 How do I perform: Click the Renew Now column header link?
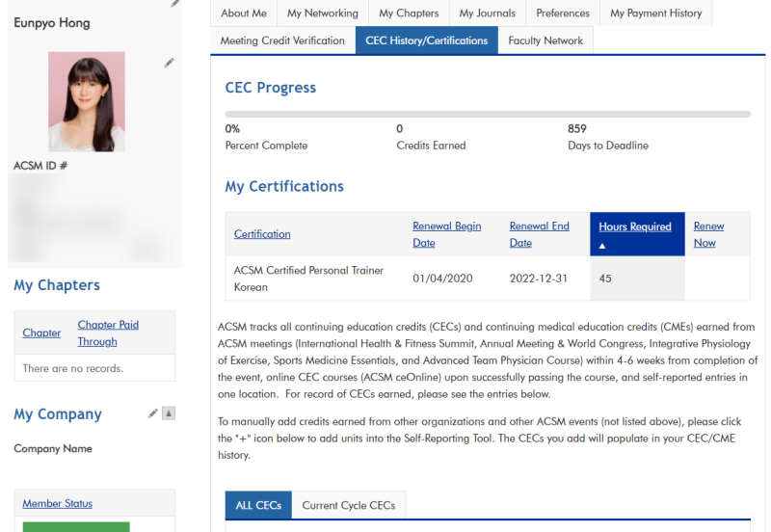pos(708,234)
